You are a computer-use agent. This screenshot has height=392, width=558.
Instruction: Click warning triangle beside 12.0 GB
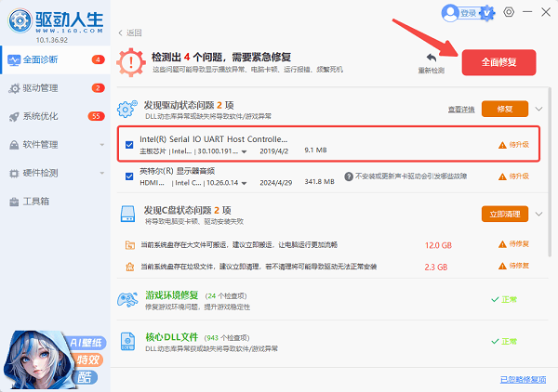click(502, 244)
